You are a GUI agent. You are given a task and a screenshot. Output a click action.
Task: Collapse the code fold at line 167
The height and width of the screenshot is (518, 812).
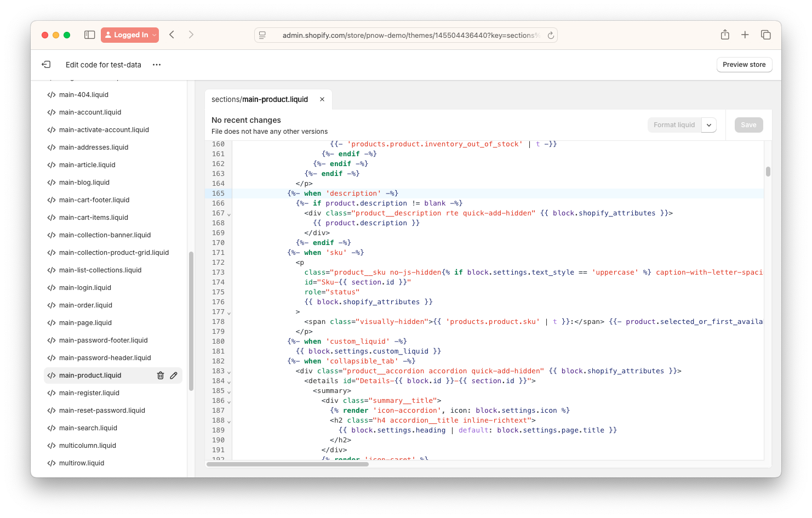click(229, 214)
